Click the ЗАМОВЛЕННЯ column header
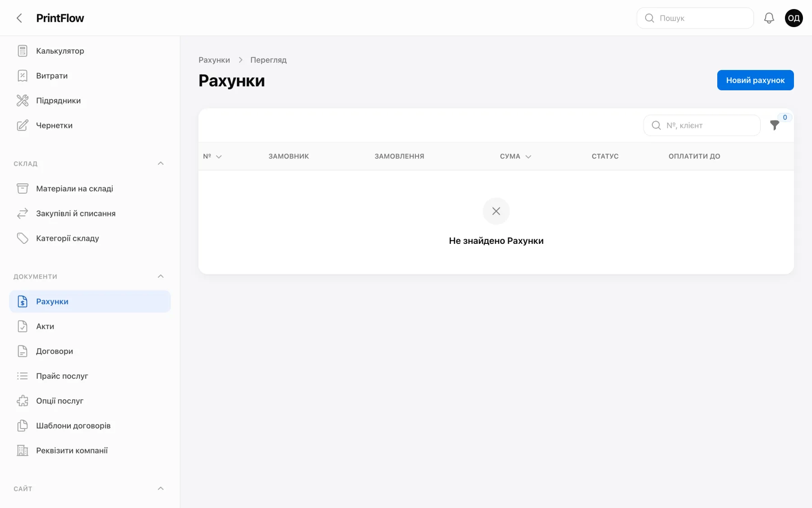The height and width of the screenshot is (508, 812). coord(399,156)
